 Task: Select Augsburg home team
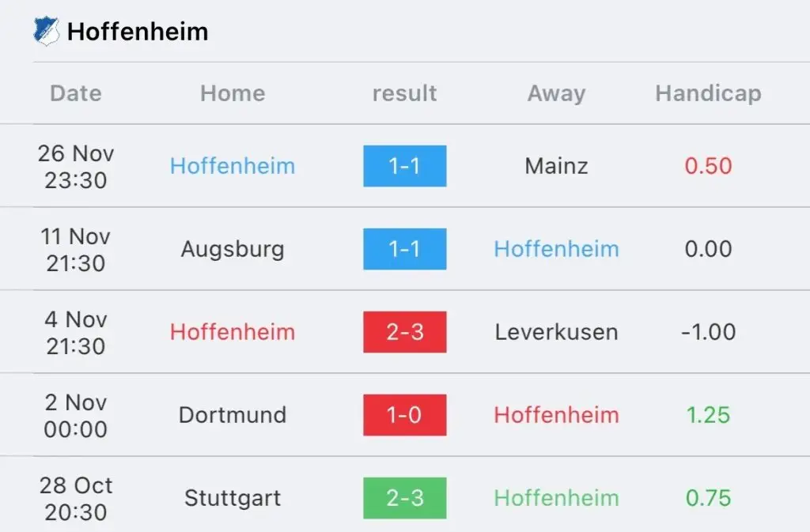pos(233,250)
